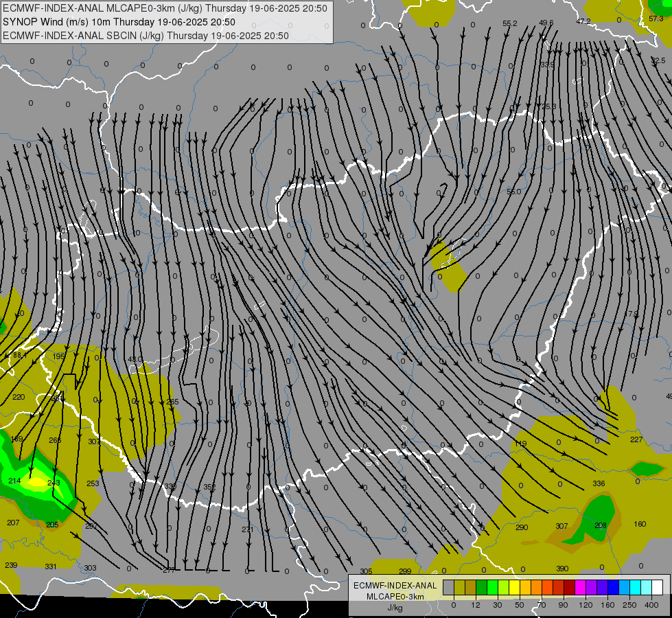Click the map value 47.2
This screenshot has height=618, width=672.
coord(583,21)
